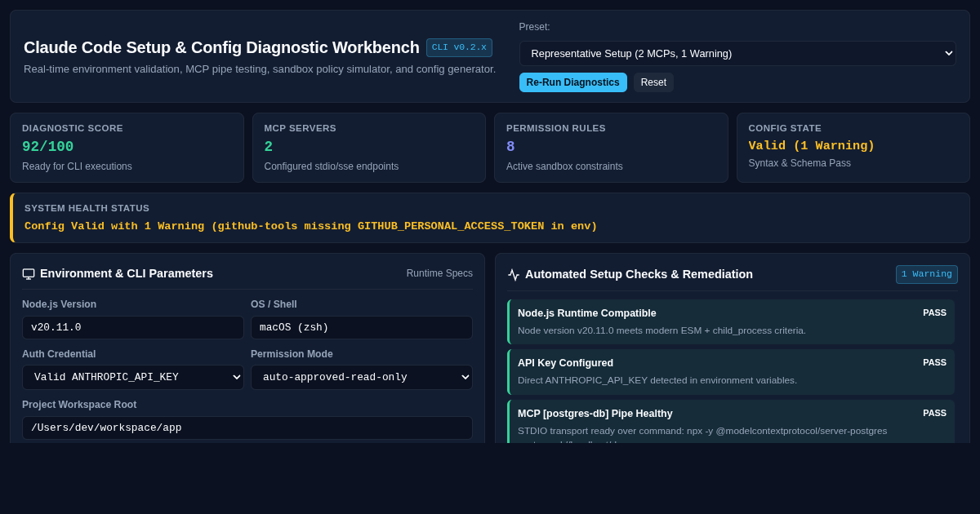Click the System Health Status warning message

(x=311, y=226)
